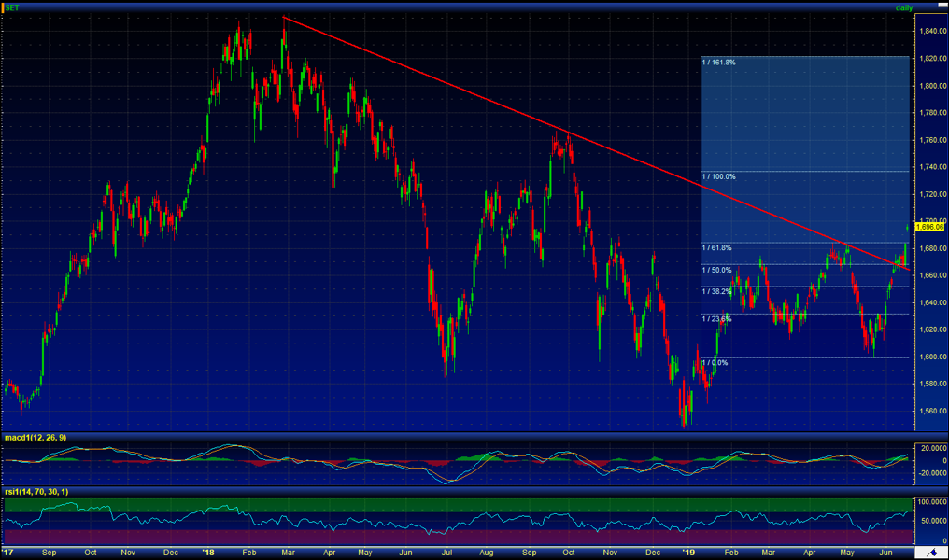
Task: Select the 161.8% Fibonacci level label
Action: (718, 62)
